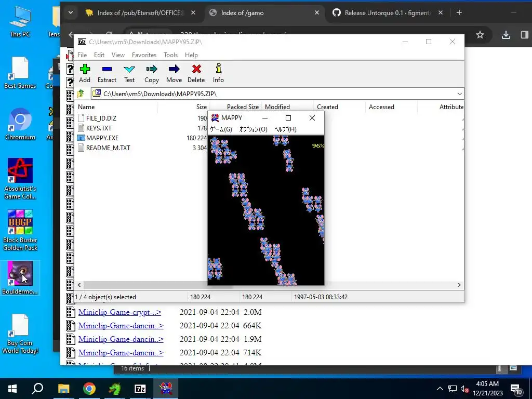The height and width of the screenshot is (399, 532).
Task: Open the Miniclip-Game-dancin link sized 1.9M
Action: pos(121,339)
